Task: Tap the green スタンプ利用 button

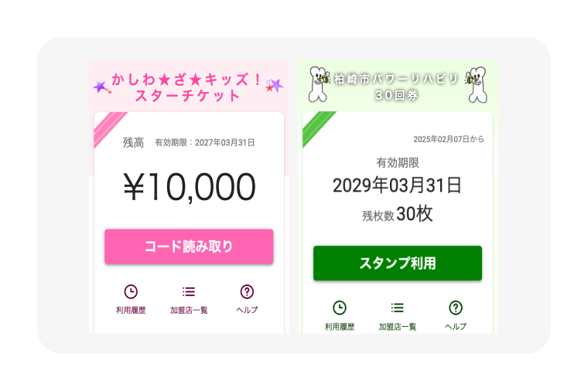Action: pyautogui.click(x=398, y=263)
